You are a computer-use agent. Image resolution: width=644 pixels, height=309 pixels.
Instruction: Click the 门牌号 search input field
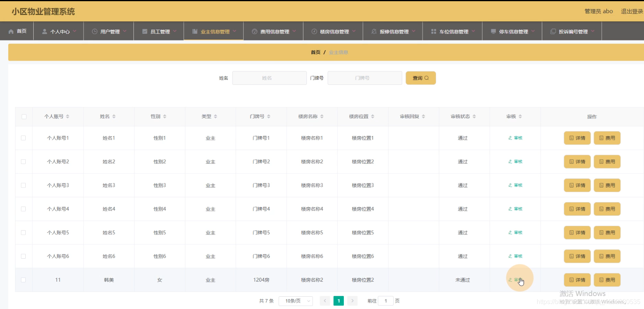tap(365, 78)
